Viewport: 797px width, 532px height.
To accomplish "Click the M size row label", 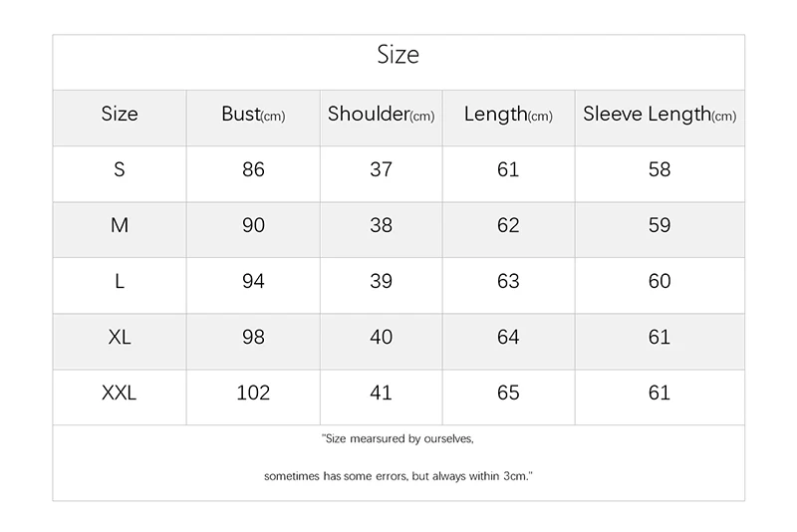I will 120,225.
